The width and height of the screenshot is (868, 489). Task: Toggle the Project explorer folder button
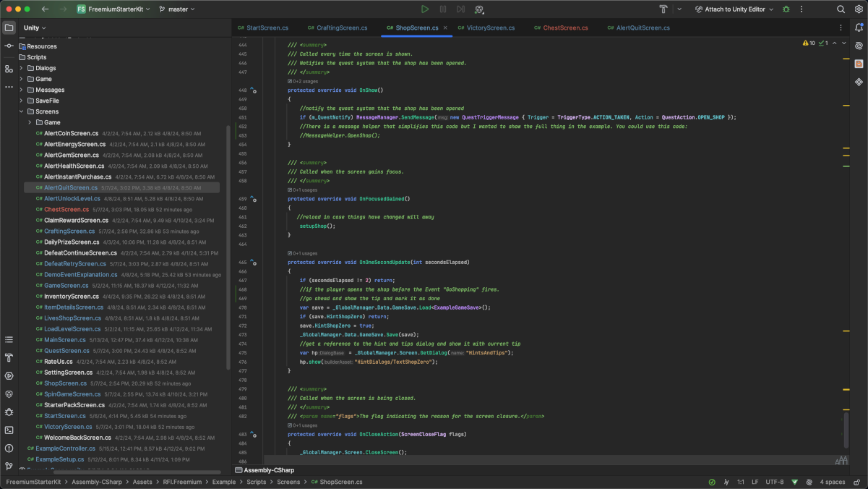[9, 27]
